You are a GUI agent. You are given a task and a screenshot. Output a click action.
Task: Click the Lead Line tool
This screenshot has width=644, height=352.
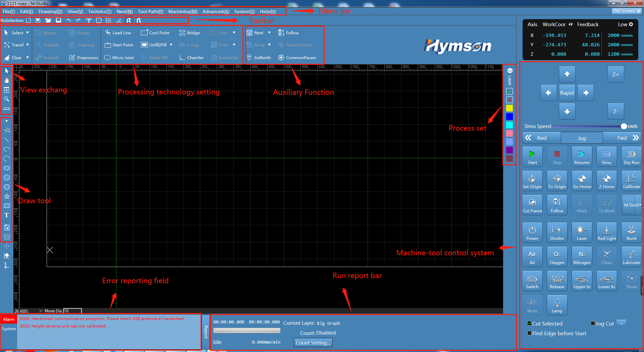pos(118,33)
